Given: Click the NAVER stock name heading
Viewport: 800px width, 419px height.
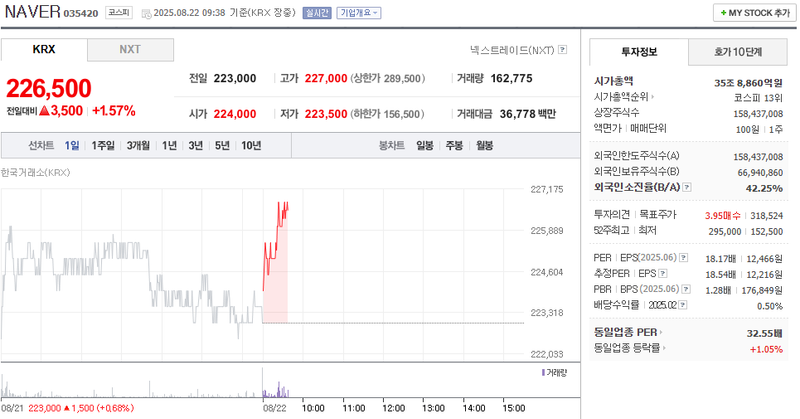Looking at the screenshot, I should click(33, 12).
